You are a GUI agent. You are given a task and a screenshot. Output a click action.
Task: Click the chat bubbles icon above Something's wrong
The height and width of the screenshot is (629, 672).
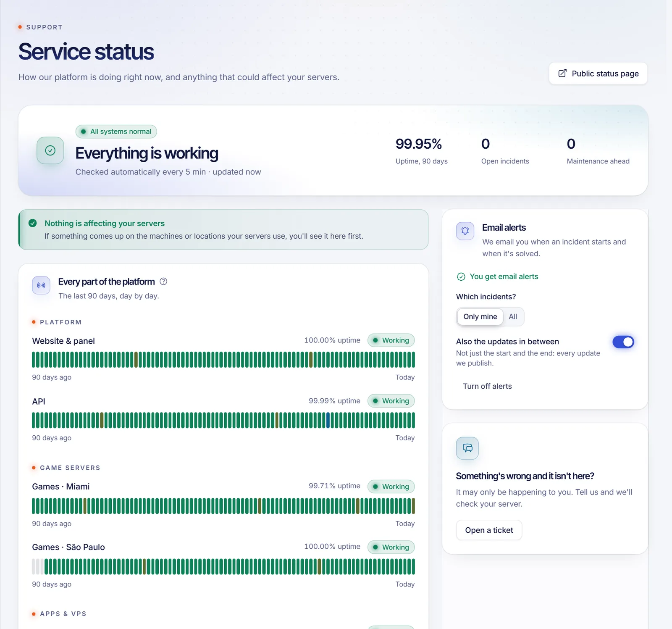click(467, 448)
